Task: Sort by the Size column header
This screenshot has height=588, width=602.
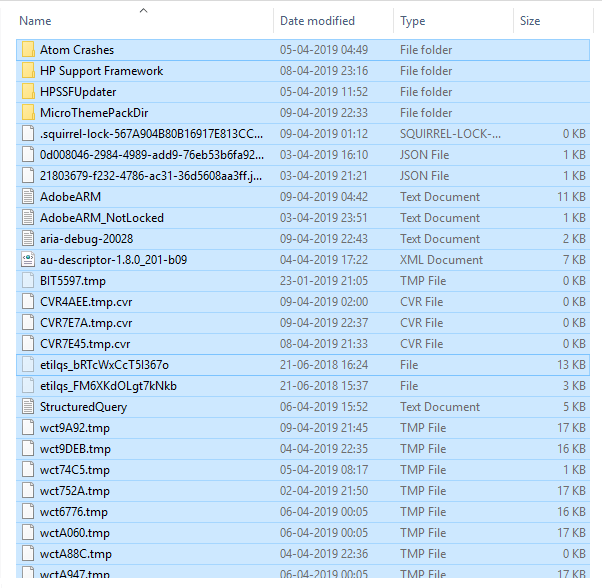Action: coord(530,21)
